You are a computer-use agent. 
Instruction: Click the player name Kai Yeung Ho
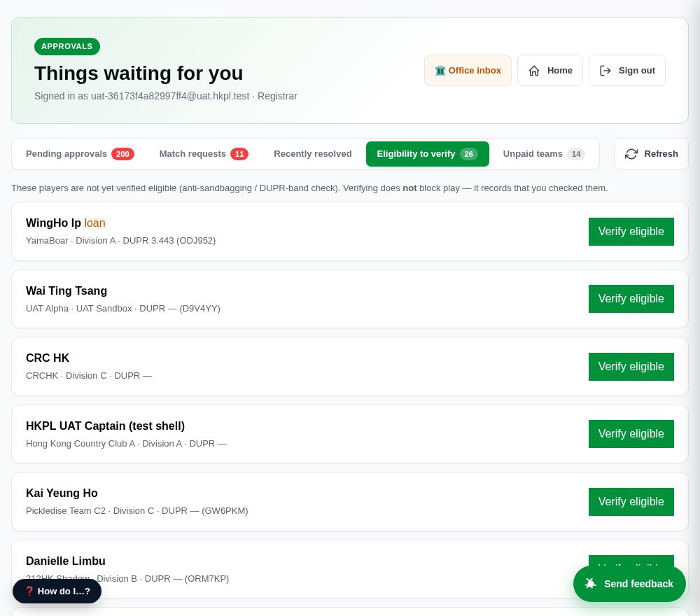click(62, 493)
